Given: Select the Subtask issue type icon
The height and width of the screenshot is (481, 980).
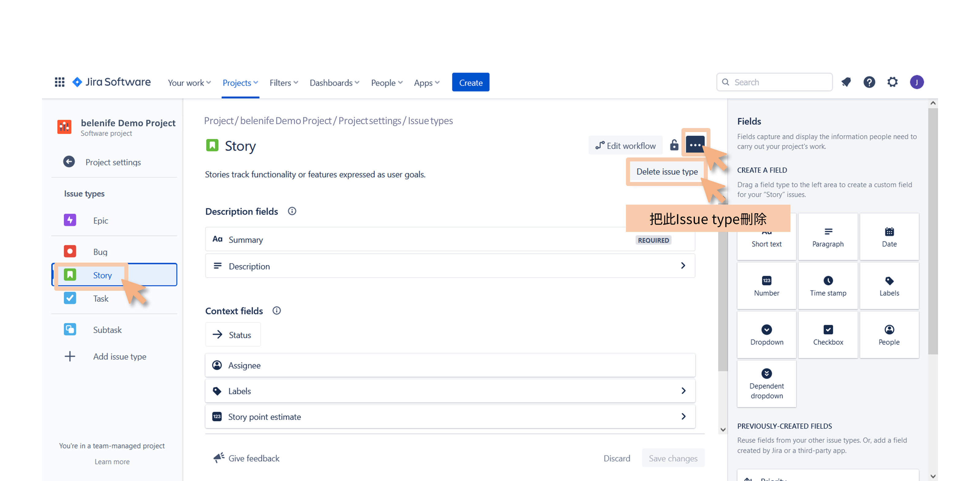Looking at the screenshot, I should pos(70,329).
